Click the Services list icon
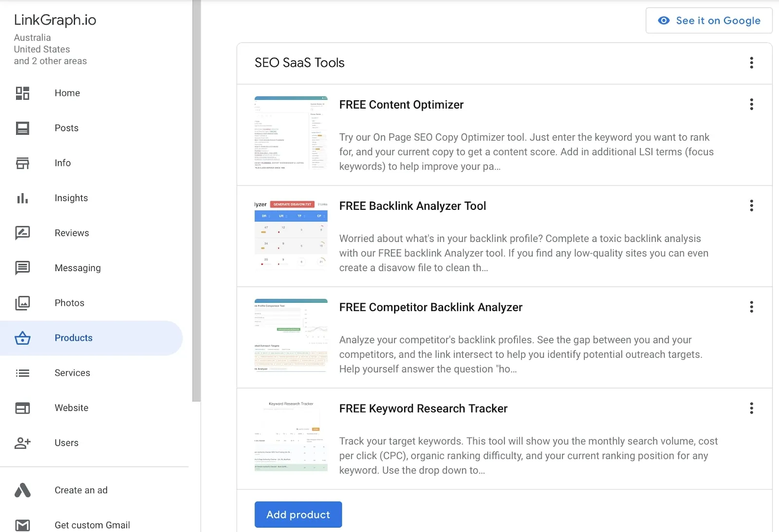The width and height of the screenshot is (779, 532). pyautogui.click(x=22, y=373)
